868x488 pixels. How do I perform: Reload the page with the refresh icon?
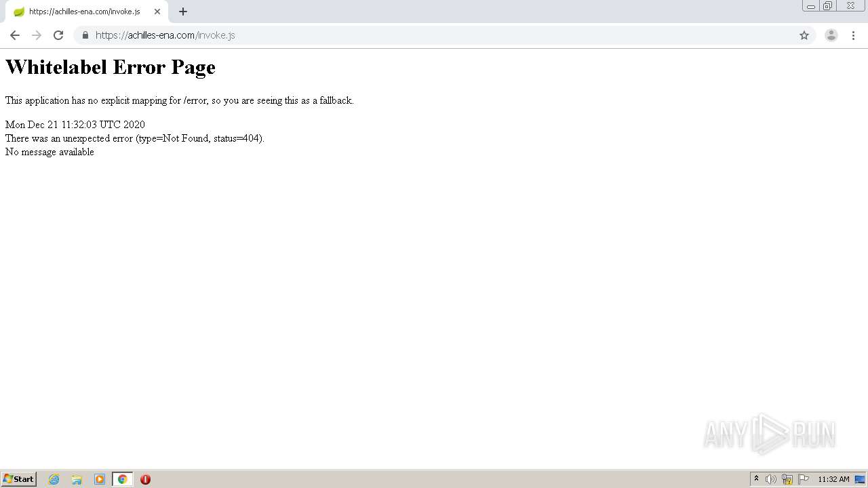[x=58, y=35]
